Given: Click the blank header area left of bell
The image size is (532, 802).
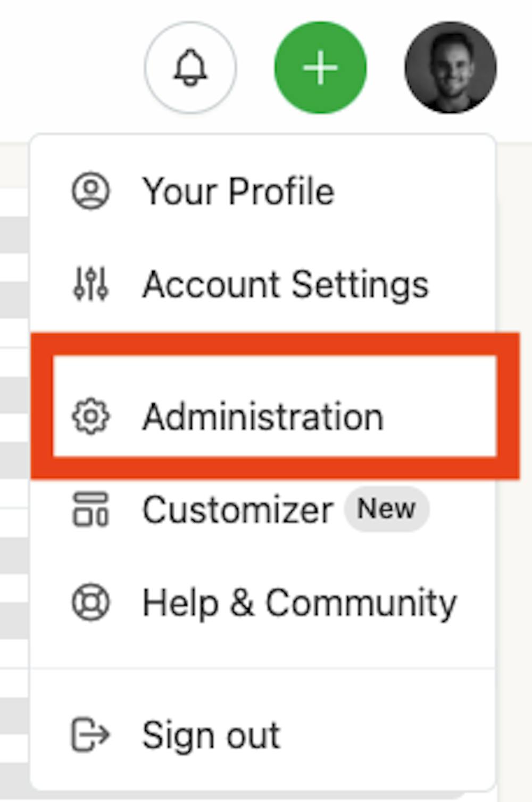Looking at the screenshot, I should coord(69,68).
